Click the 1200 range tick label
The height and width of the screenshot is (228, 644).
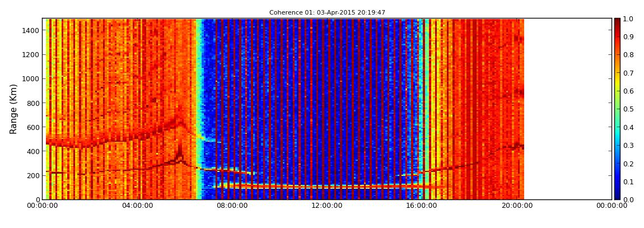31,55
